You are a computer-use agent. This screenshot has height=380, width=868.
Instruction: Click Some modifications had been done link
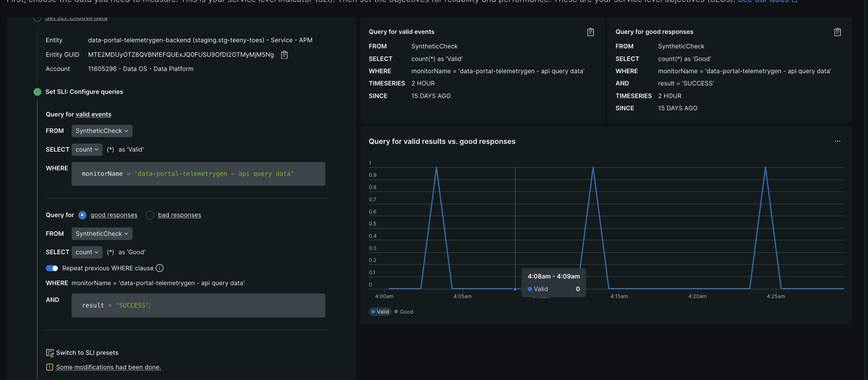108,367
